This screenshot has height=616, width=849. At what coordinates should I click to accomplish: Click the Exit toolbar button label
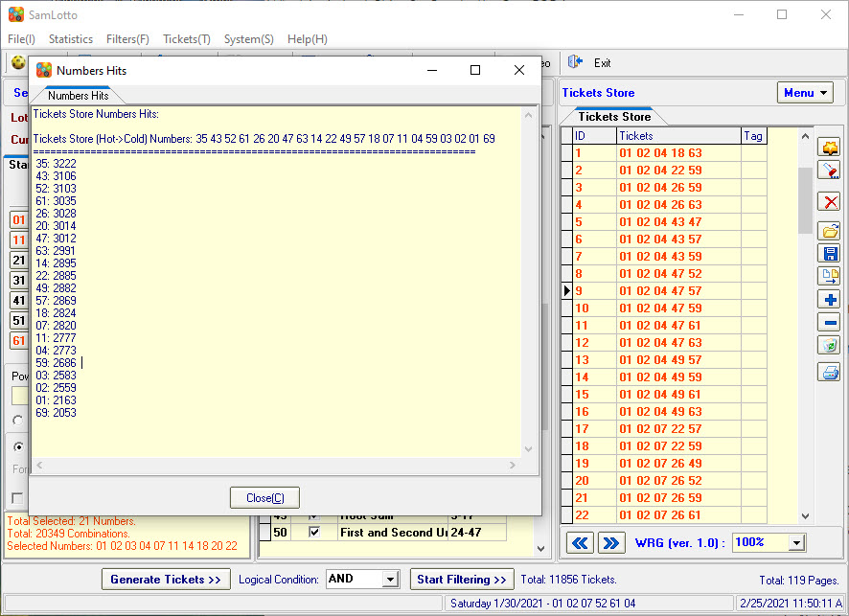click(602, 63)
